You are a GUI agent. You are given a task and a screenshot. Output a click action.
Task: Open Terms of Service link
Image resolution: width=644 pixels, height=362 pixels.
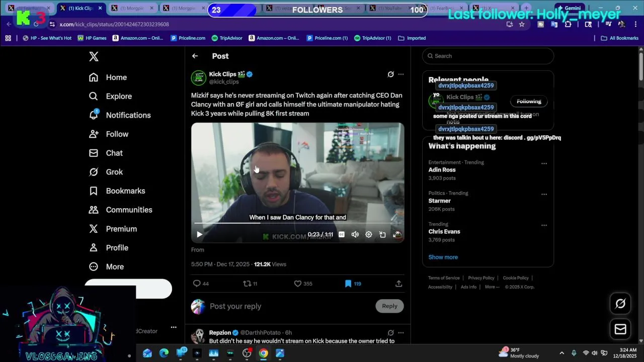coord(444,278)
